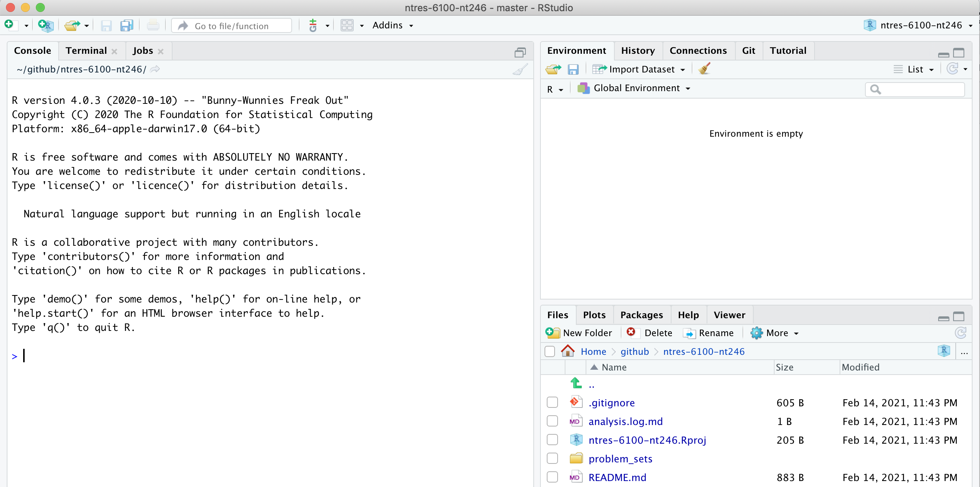The height and width of the screenshot is (487, 980).
Task: Click the go-to-directory ellipsis button
Action: (x=964, y=353)
